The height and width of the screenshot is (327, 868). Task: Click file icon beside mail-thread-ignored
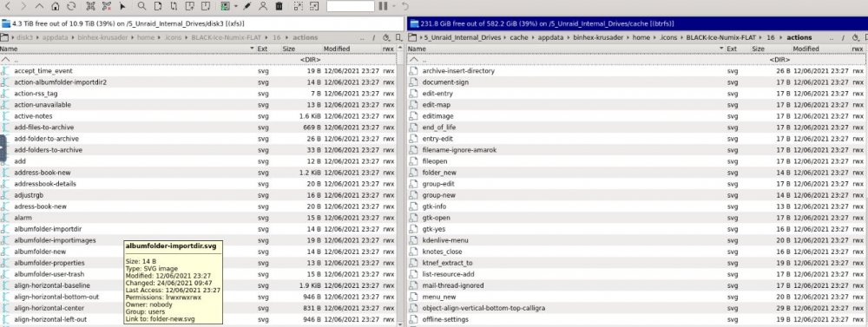click(x=413, y=285)
